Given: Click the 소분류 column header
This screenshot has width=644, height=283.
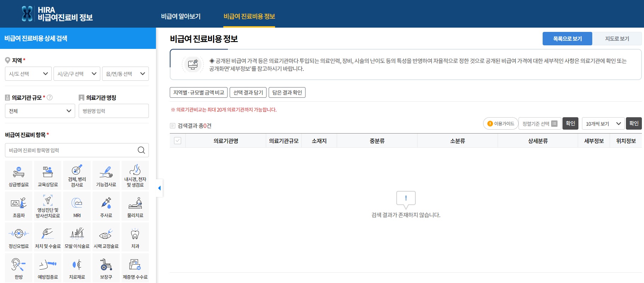Looking at the screenshot, I should click(458, 141).
